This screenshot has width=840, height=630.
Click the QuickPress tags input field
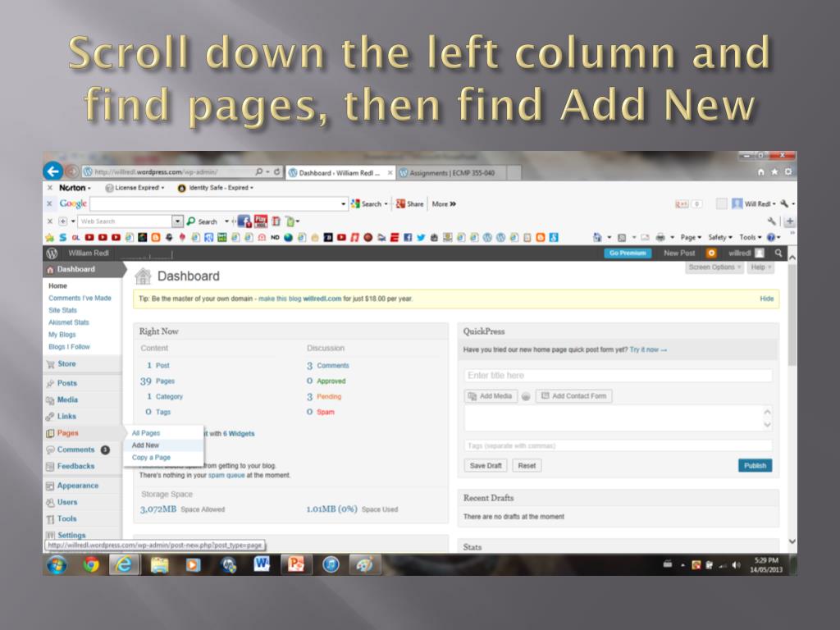pyautogui.click(x=619, y=445)
